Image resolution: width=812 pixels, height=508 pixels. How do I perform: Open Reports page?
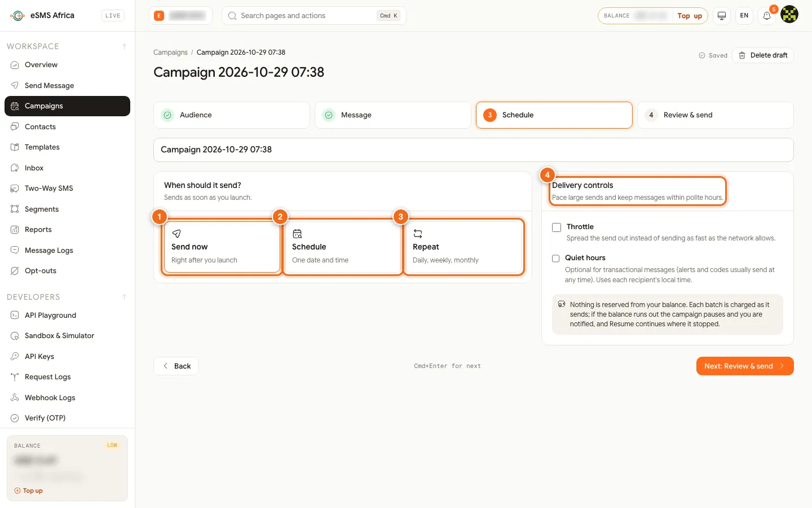pos(67,230)
